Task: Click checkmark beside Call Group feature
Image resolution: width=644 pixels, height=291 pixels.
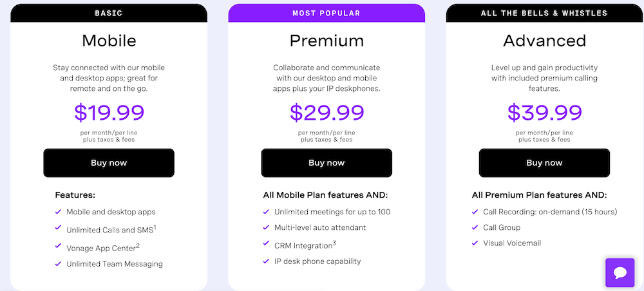Action: click(475, 227)
